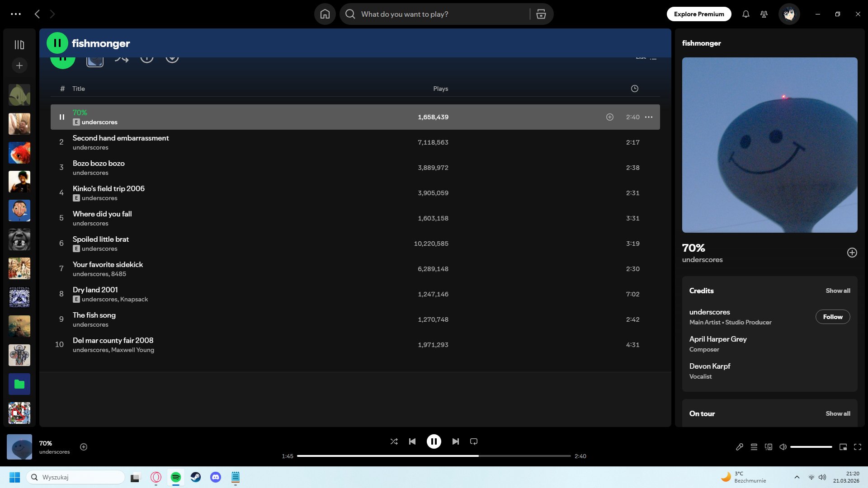Screen dimensions: 868x488
Task: Toggle repeat in the player bar
Action: (x=474, y=441)
